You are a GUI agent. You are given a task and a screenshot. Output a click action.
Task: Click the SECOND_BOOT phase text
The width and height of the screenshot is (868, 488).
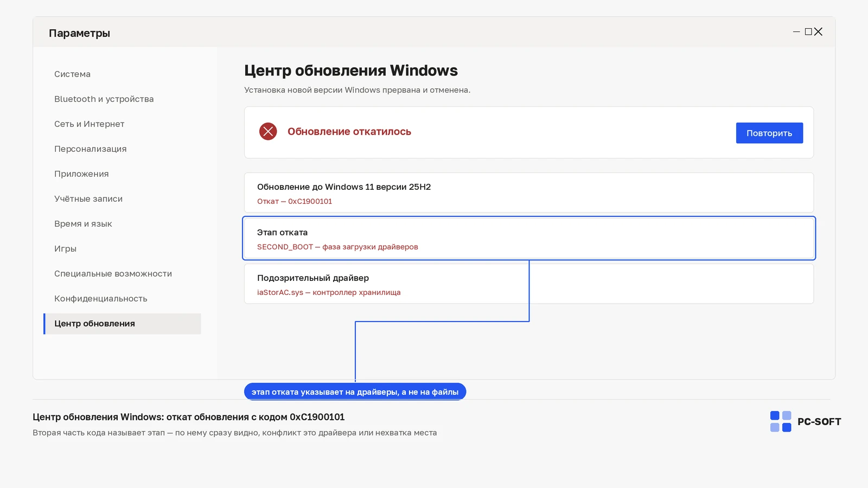tap(337, 247)
